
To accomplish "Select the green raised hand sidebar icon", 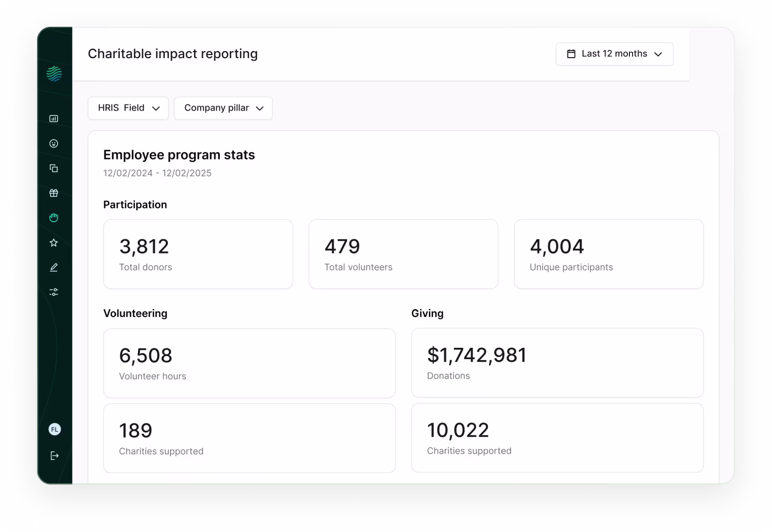I will click(x=54, y=218).
